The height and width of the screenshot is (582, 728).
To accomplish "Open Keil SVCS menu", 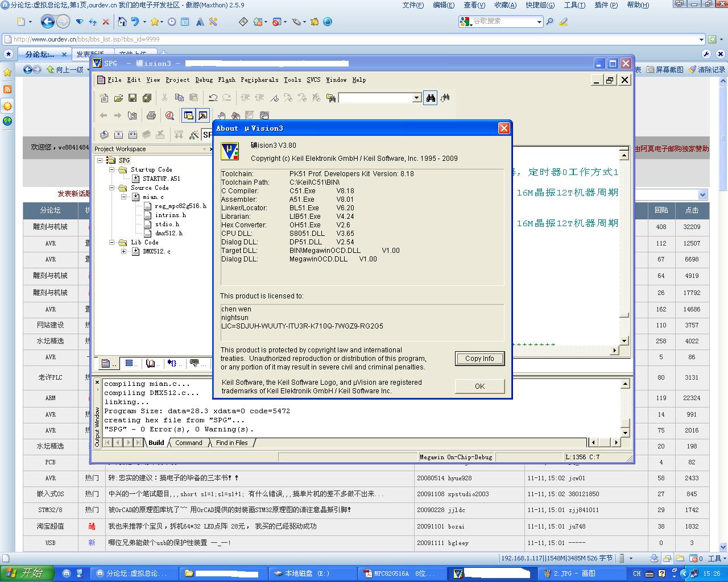I will 313,80.
